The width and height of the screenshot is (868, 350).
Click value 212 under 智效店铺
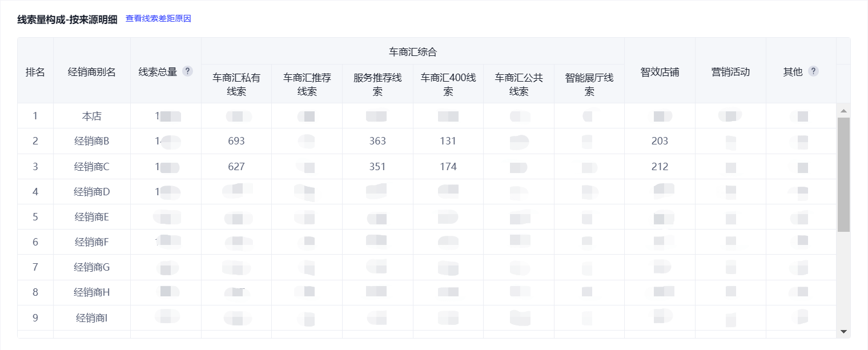click(x=660, y=167)
